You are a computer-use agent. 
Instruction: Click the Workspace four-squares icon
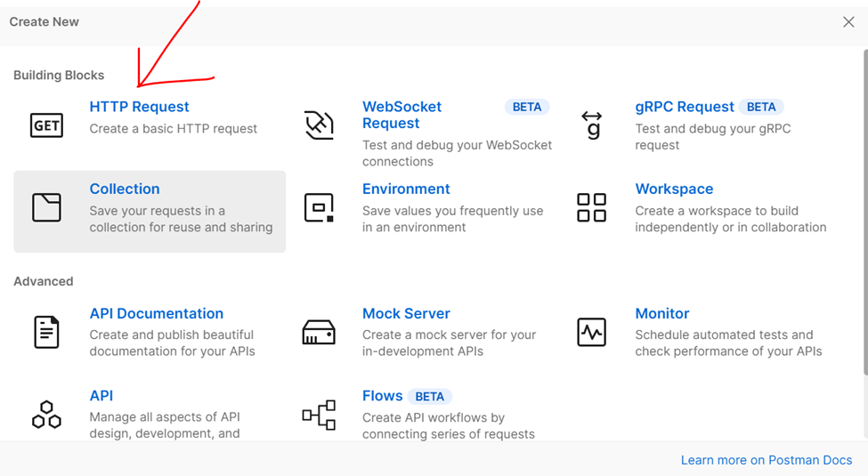(592, 207)
